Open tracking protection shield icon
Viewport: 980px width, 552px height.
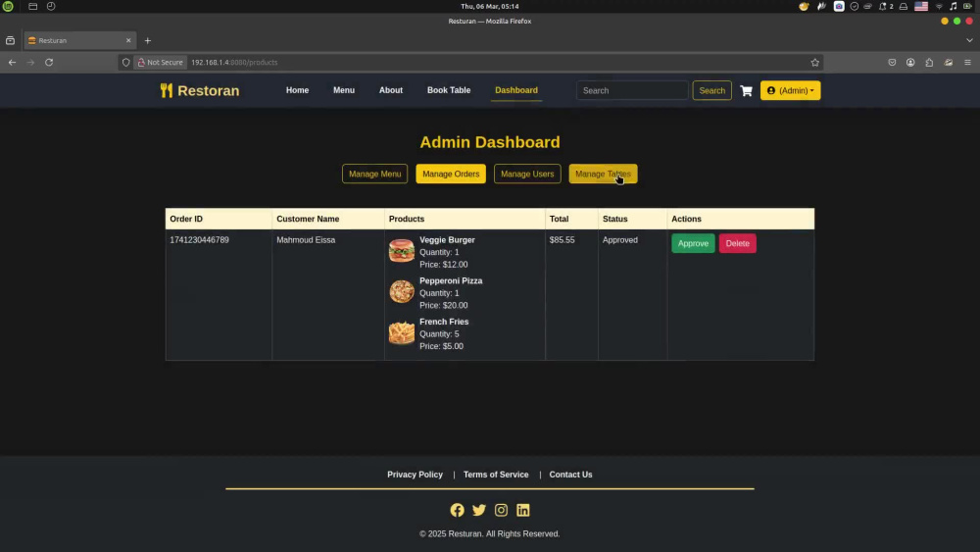pyautogui.click(x=125, y=62)
